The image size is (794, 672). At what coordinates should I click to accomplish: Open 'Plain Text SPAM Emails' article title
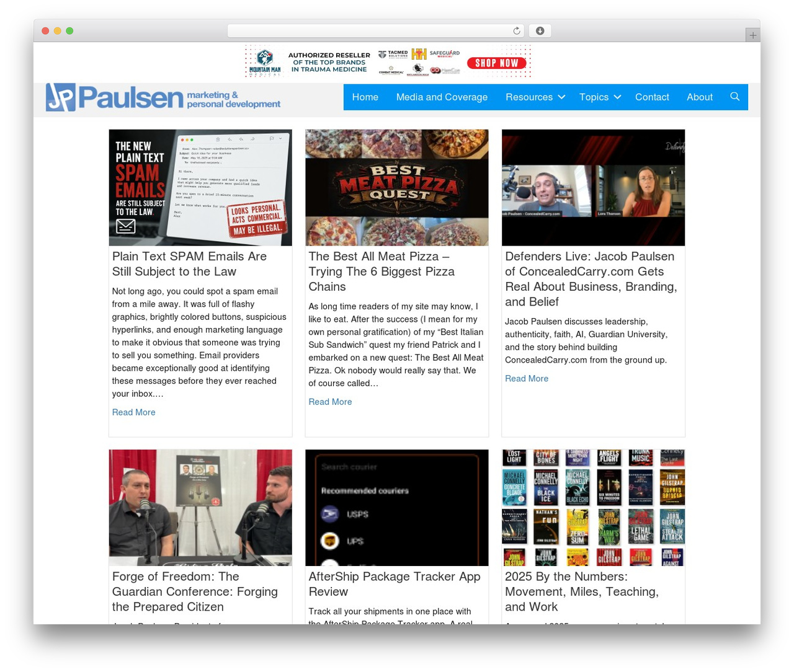[x=189, y=264]
